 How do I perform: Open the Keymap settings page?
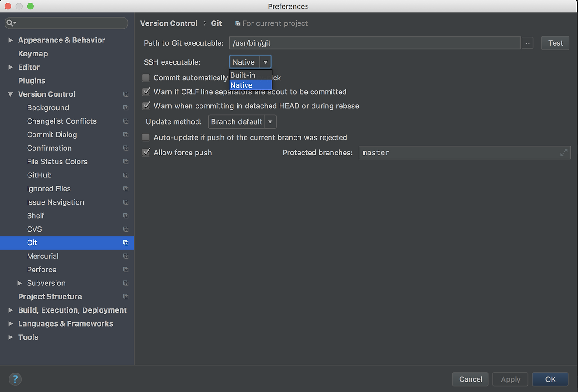(33, 54)
